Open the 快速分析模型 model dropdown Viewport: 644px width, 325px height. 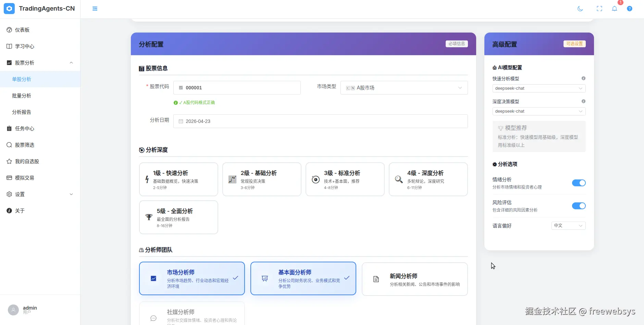click(538, 88)
